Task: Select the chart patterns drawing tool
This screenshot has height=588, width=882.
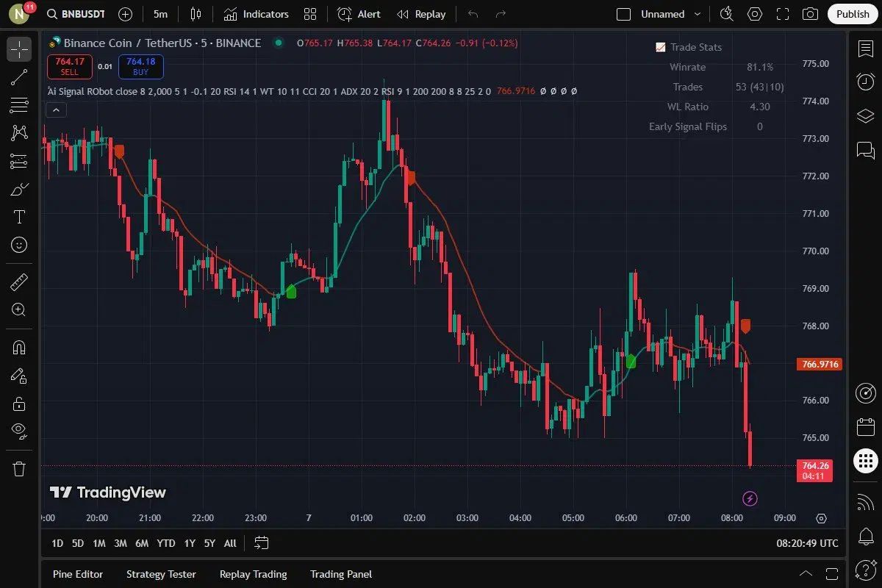Action: tap(19, 133)
